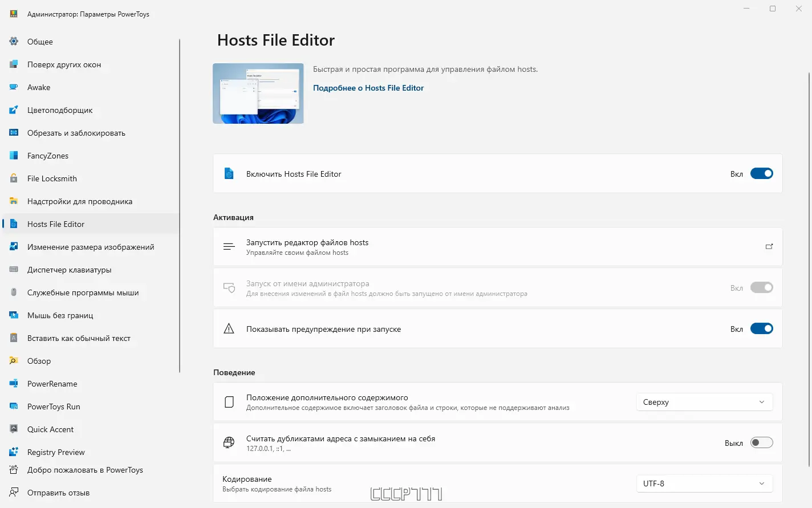
Task: Click the warning triangle icon
Action: point(229,328)
